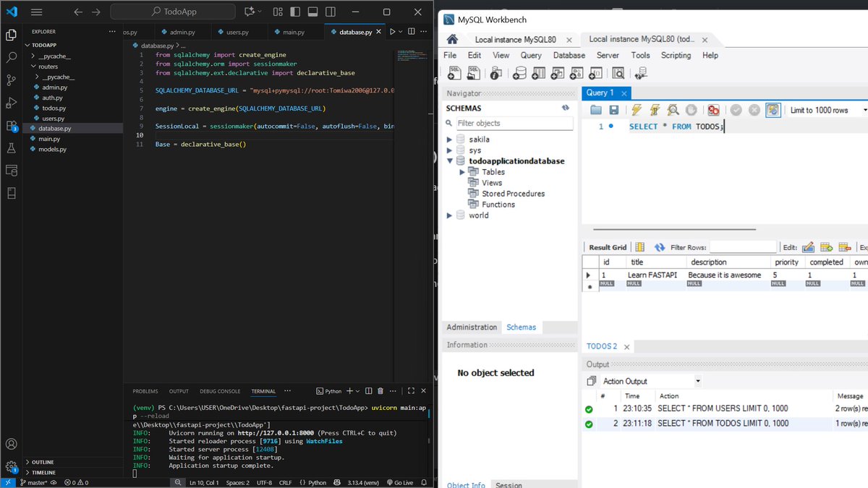Click Go Live in VS Code status bar
The height and width of the screenshot is (488, 868).
pyautogui.click(x=399, y=482)
